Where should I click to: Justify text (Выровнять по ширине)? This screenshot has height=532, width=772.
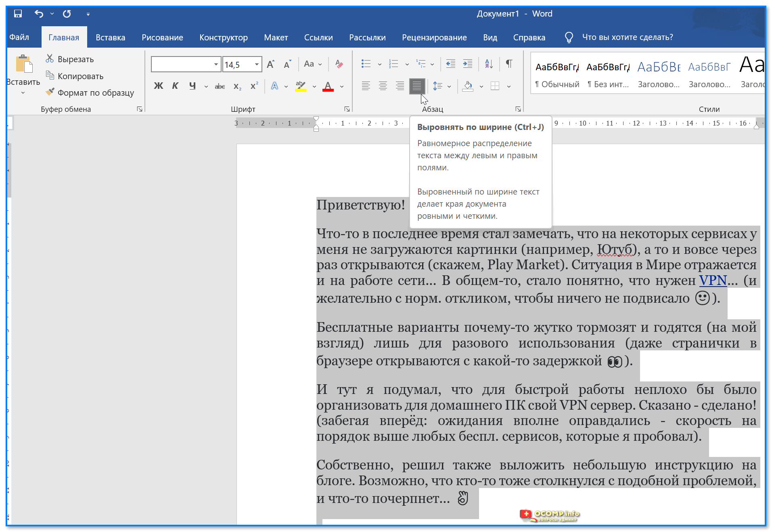417,86
